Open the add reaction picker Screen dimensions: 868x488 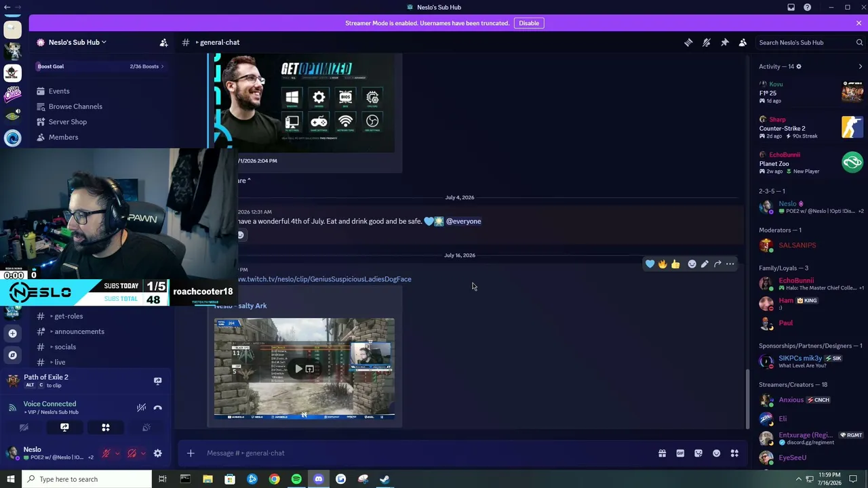point(692,264)
